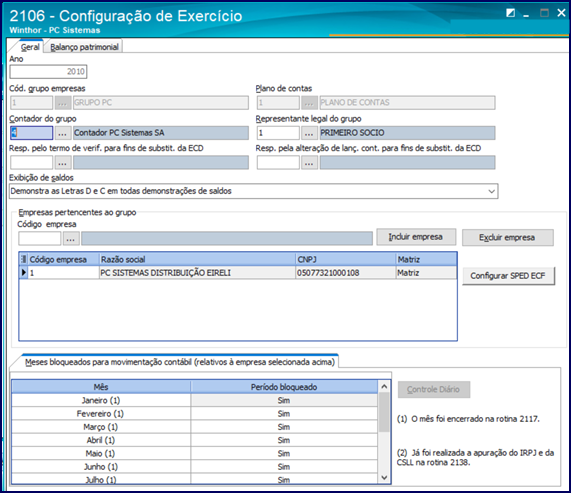Click the months table scrollbar thumb
Image resolution: width=571 pixels, height=493 pixels.
[384, 412]
